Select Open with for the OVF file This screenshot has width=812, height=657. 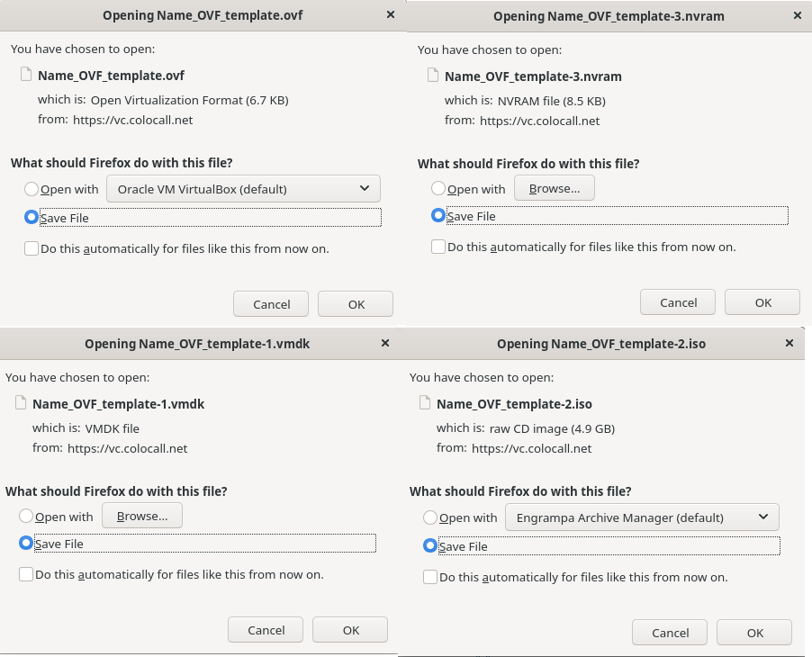point(32,189)
